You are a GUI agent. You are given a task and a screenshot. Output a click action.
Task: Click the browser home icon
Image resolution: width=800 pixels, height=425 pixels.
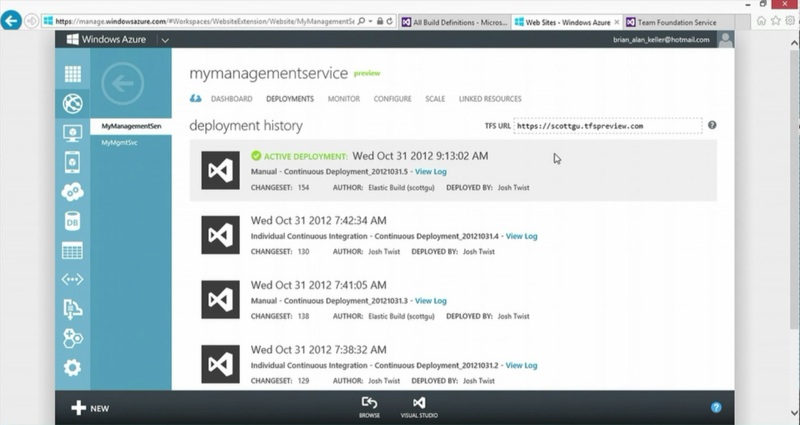coord(762,21)
